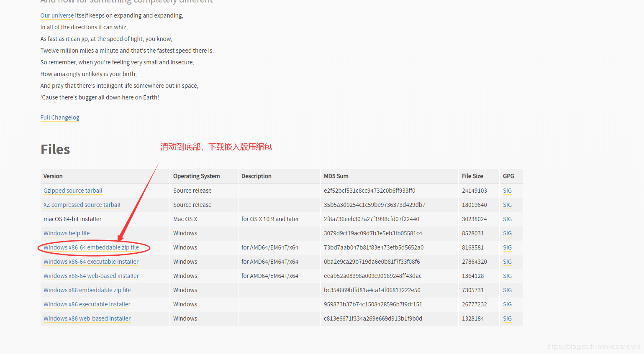The image size is (644, 354).
Task: Download the XZ compressed source tarball
Action: point(82,205)
